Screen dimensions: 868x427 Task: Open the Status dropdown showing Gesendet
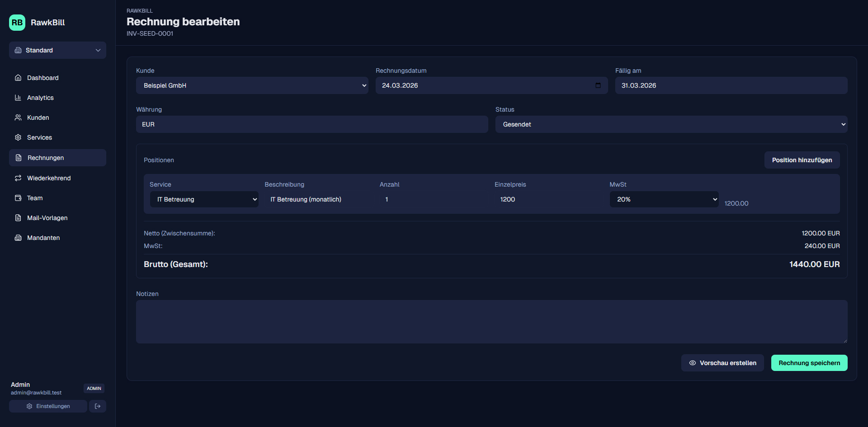click(x=671, y=124)
